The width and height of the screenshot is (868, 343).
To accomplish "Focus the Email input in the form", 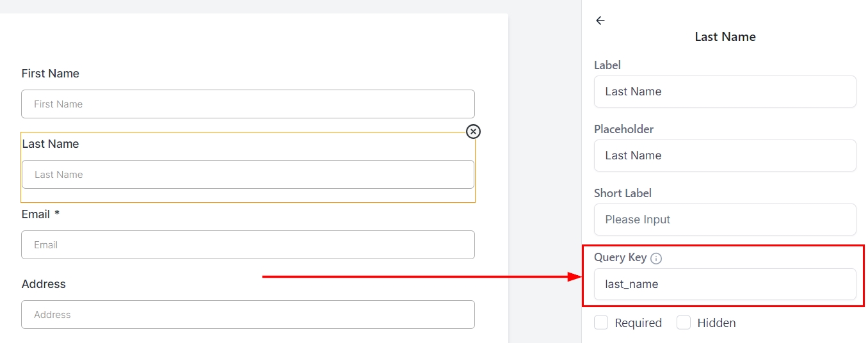I will (x=248, y=245).
